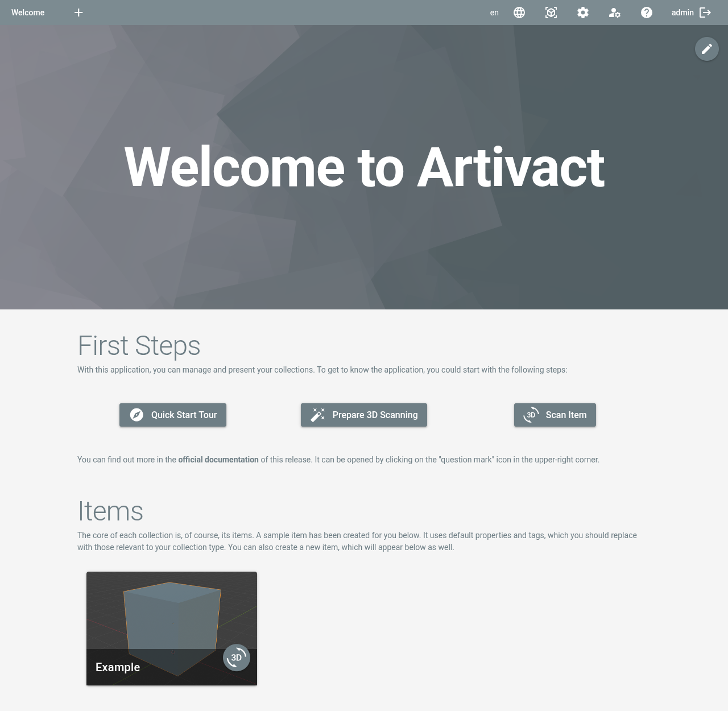
Task: Open language options via the globe icon
Action: 519,12
